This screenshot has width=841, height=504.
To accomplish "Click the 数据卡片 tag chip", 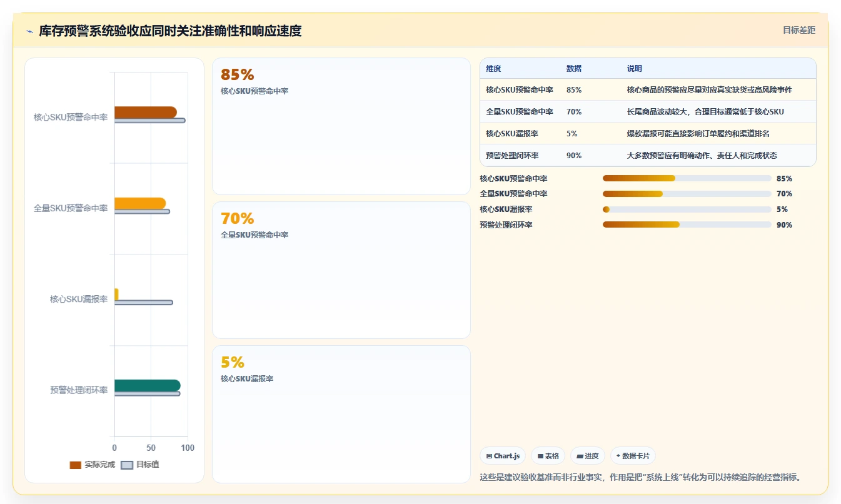I will (x=633, y=456).
